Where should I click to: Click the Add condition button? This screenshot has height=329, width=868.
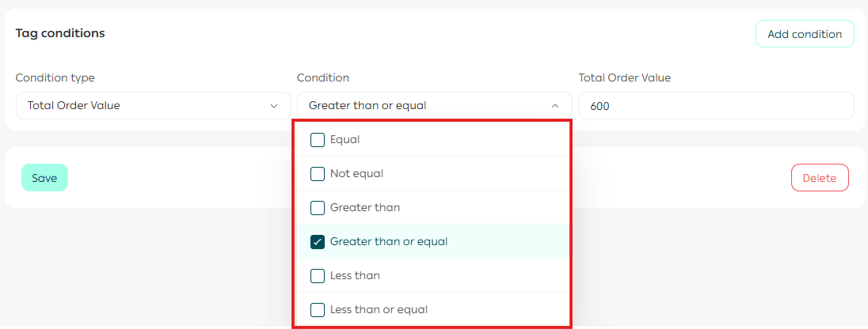(805, 34)
